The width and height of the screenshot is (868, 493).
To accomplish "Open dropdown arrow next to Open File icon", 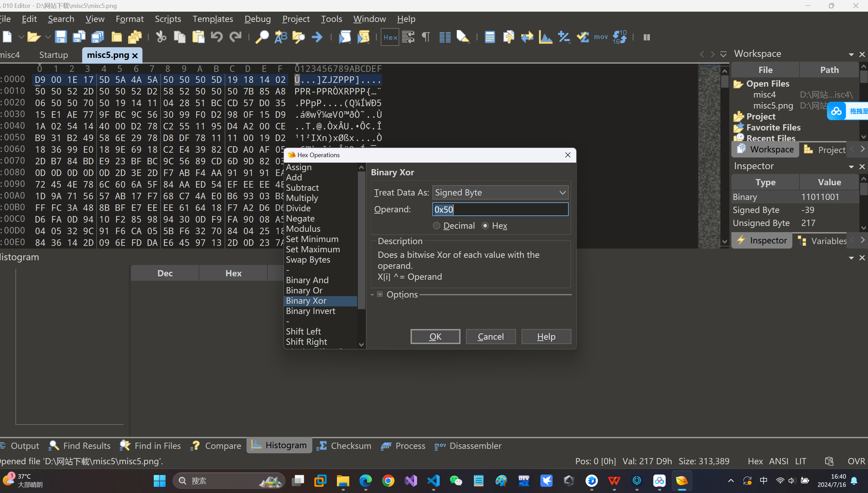I will [x=48, y=37].
